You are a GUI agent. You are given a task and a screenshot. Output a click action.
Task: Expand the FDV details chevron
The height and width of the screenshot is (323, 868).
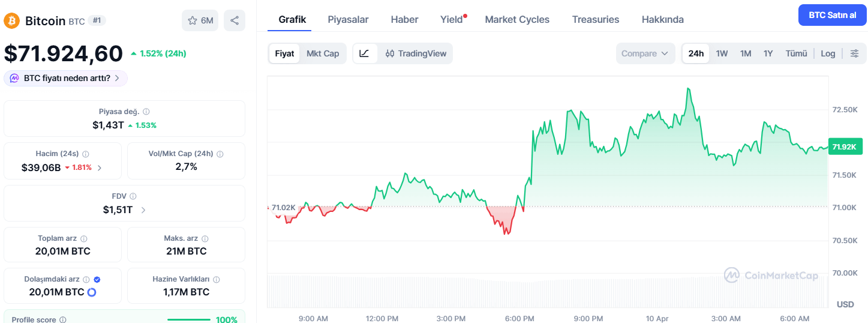[x=143, y=210]
